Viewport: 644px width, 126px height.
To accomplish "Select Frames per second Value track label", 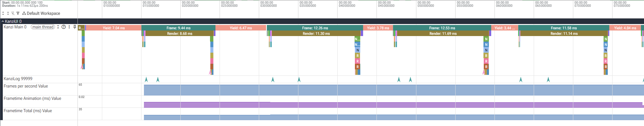I will 26,86.
